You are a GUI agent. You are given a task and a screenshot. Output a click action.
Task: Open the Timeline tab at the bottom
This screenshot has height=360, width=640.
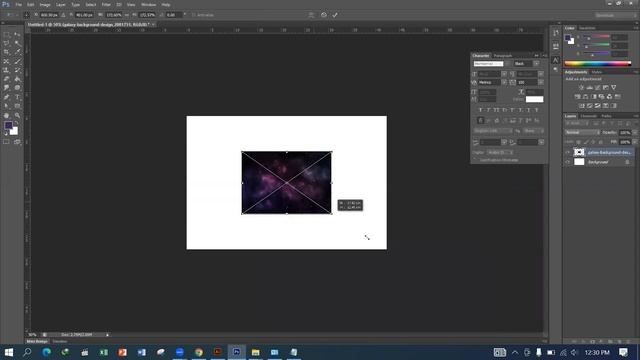point(60,341)
